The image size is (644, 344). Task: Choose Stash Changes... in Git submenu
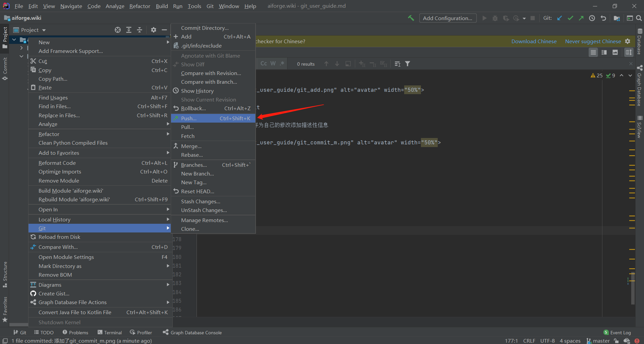213,201
